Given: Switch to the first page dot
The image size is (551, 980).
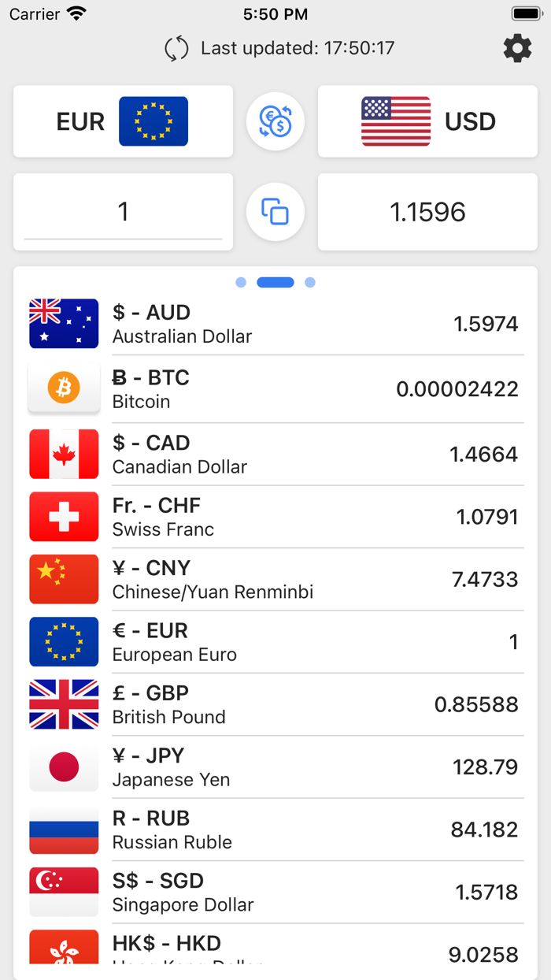Looking at the screenshot, I should (241, 282).
